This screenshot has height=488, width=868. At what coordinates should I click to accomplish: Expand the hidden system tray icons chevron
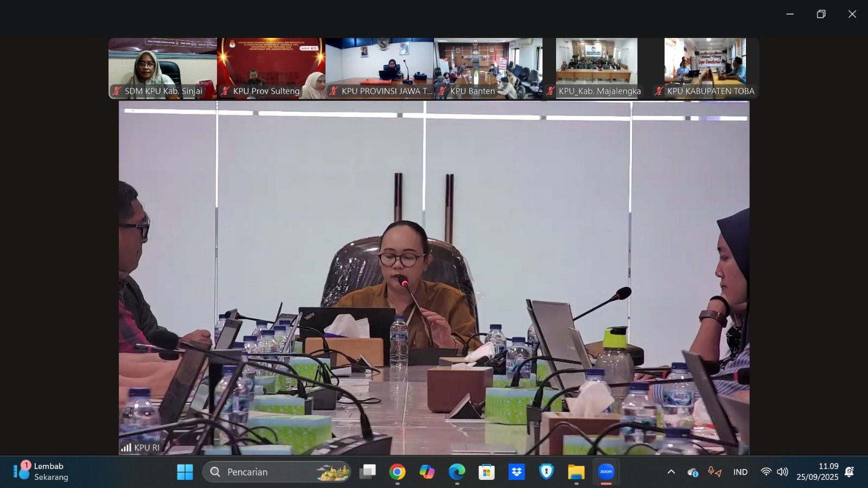click(x=671, y=472)
